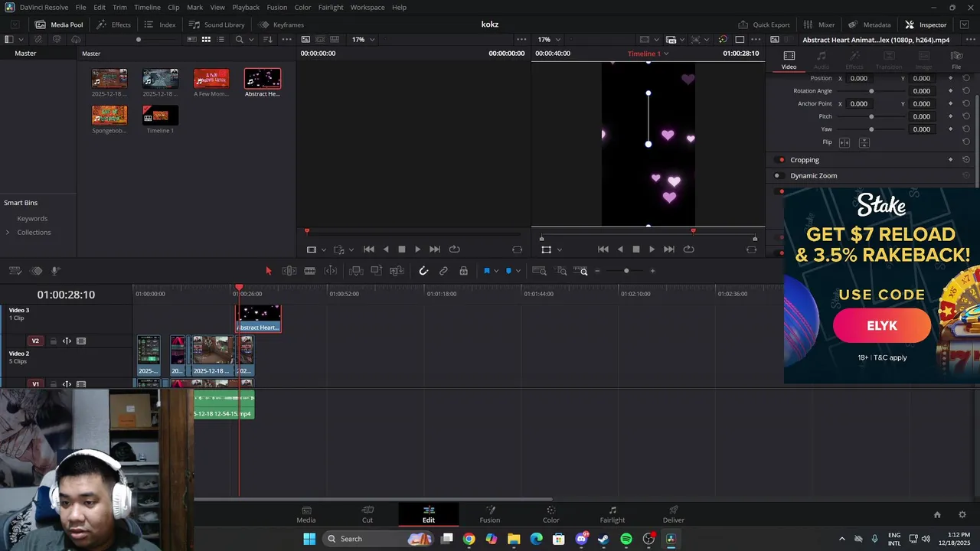Open the Playback menu

coord(246,7)
